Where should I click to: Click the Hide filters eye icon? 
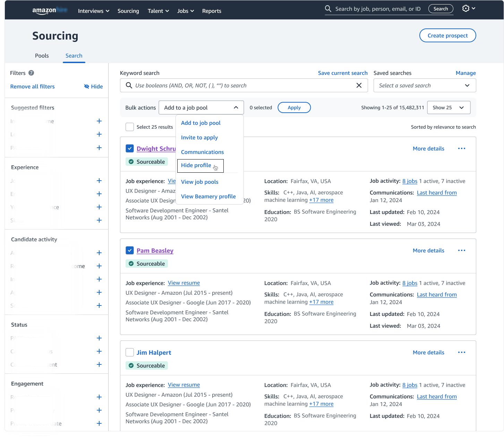[87, 86]
